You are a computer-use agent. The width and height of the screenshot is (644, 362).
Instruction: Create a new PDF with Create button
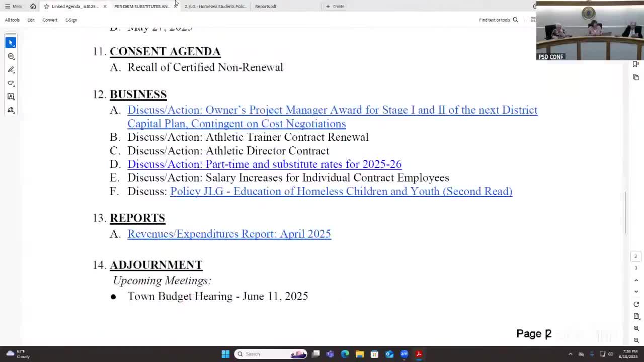(335, 7)
